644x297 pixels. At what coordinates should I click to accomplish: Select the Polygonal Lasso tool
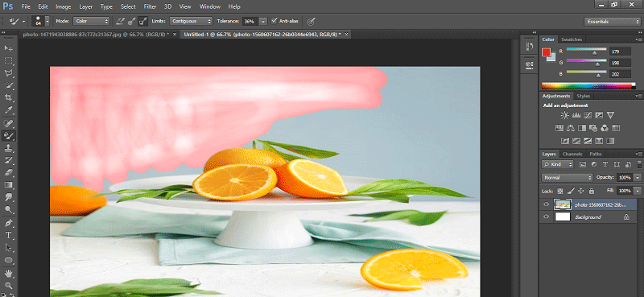(8, 73)
